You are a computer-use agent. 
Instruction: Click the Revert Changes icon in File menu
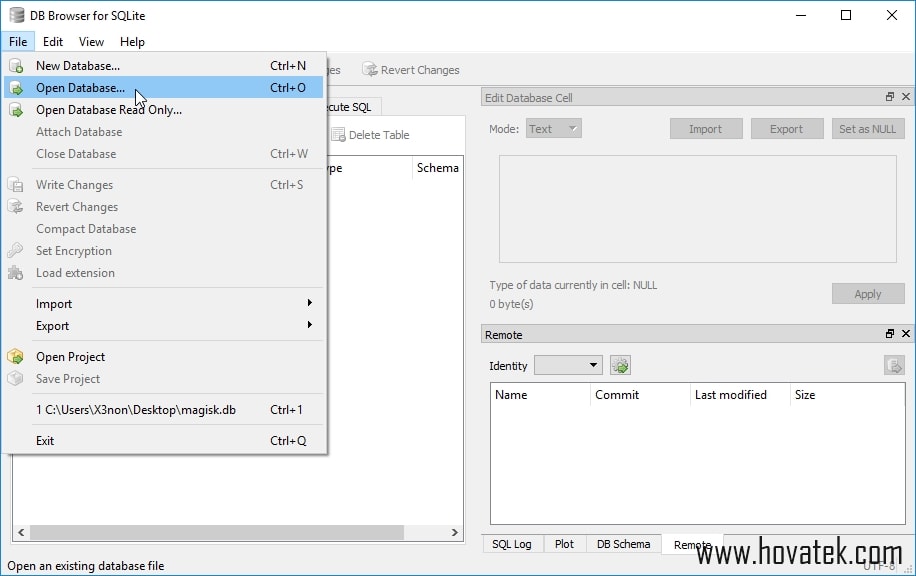click(x=16, y=207)
